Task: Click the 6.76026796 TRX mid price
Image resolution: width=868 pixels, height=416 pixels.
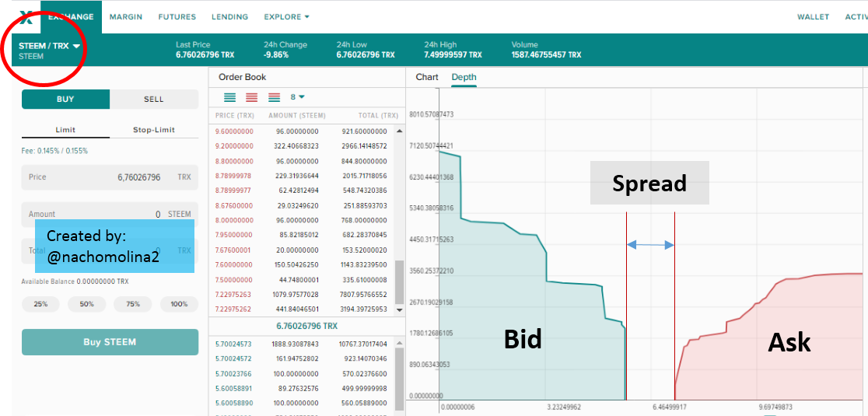Action: [306, 327]
